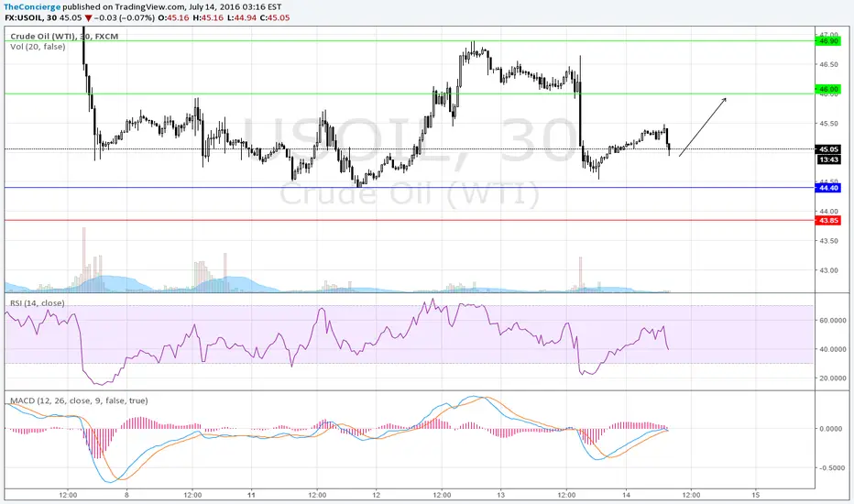Select the RSI (14, close) indicator label
This screenshot has height=504, width=854.
point(37,303)
